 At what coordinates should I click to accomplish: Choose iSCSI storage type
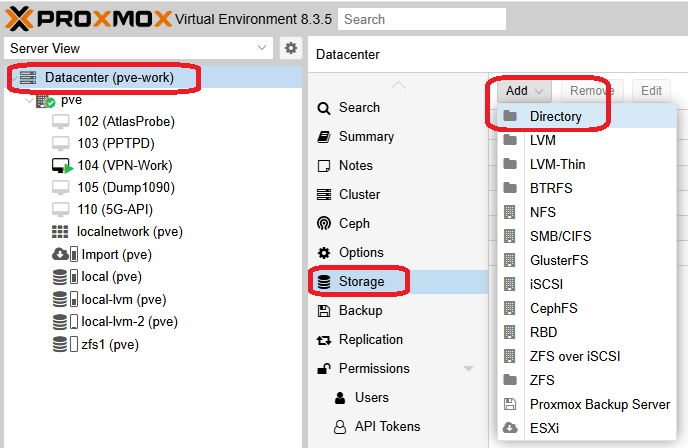click(587, 284)
